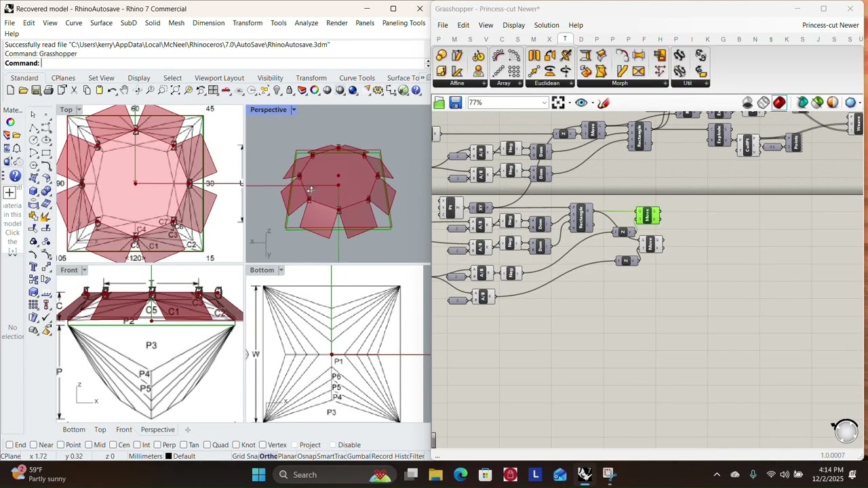This screenshot has height=488, width=868.
Task: Click the Undo arrow icon in Rhino
Action: 112,90
